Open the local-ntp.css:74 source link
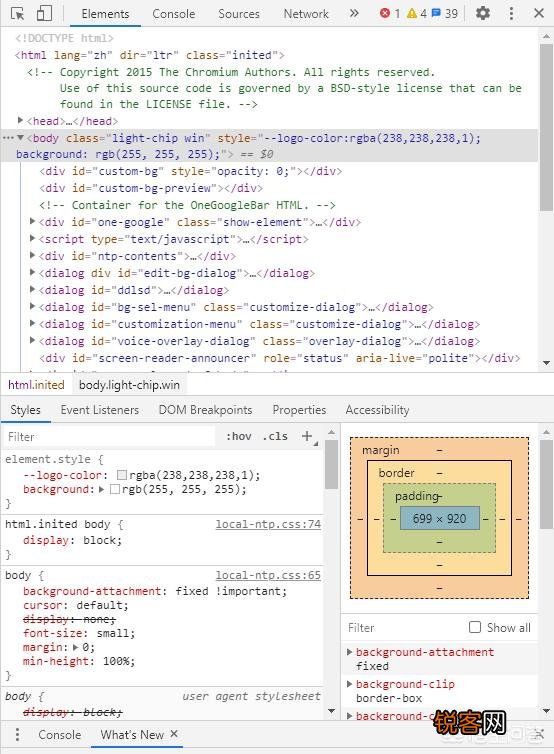Image resolution: width=554 pixels, height=754 pixels. (268, 524)
